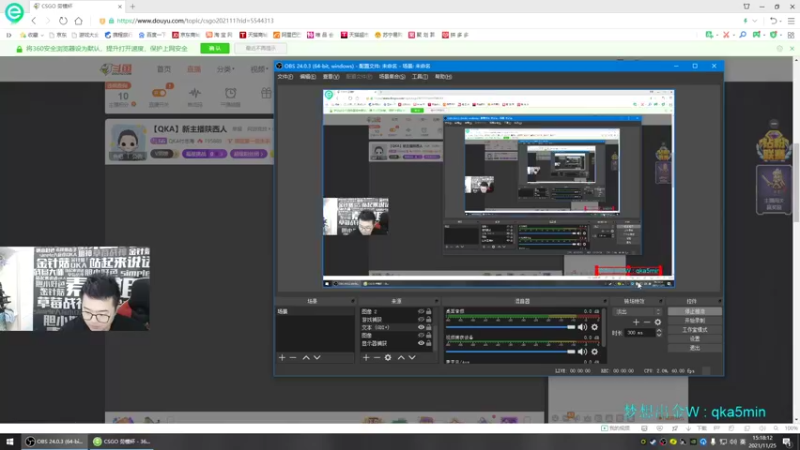This screenshot has height=450, width=800.
Task: Open source properties gear in sources panel
Action: (388, 358)
